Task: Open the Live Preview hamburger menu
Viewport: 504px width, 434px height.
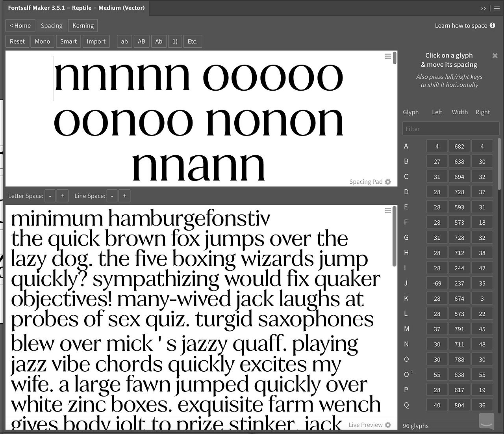Action: point(388,211)
